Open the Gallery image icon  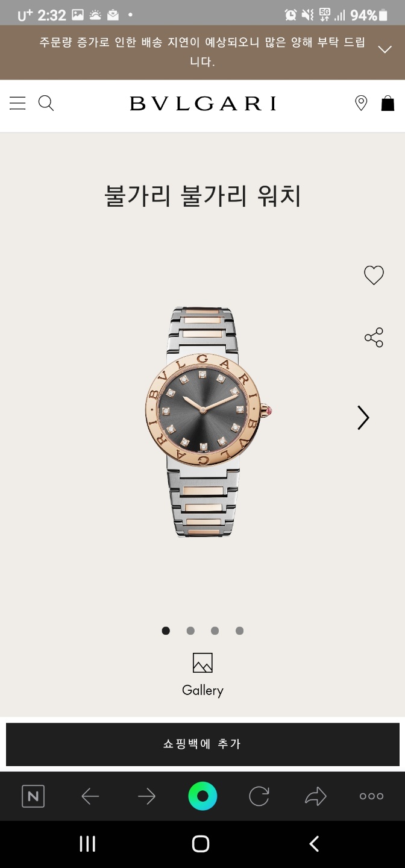202,662
